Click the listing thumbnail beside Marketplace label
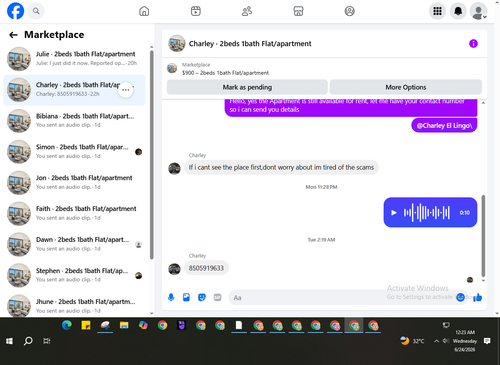 pos(172,68)
